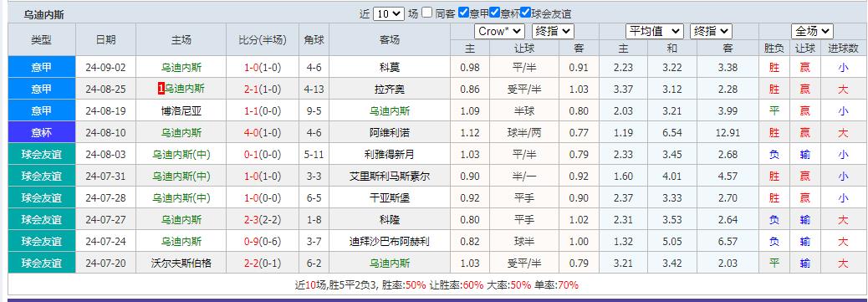Click the 0-9 score against 迪拜沙巴布阿赫利
Screen dimensions: 868x302
(x=252, y=242)
